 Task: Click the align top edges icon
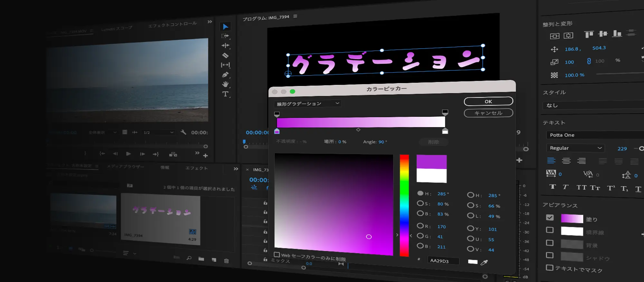pos(589,34)
